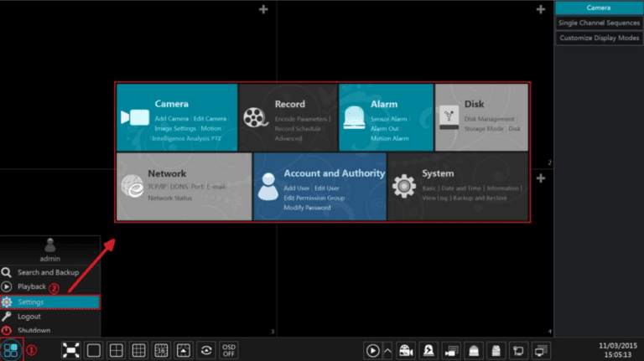Open the Camera tab in right panel
The image size is (644, 361).
pyautogui.click(x=598, y=8)
